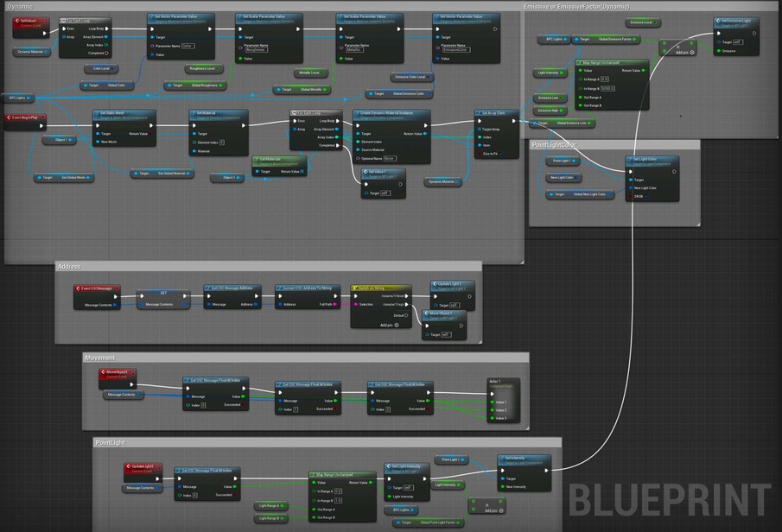The width and height of the screenshot is (782, 532).
Task: Click exec output pin of Event BeginPlay node
Action: click(x=41, y=125)
